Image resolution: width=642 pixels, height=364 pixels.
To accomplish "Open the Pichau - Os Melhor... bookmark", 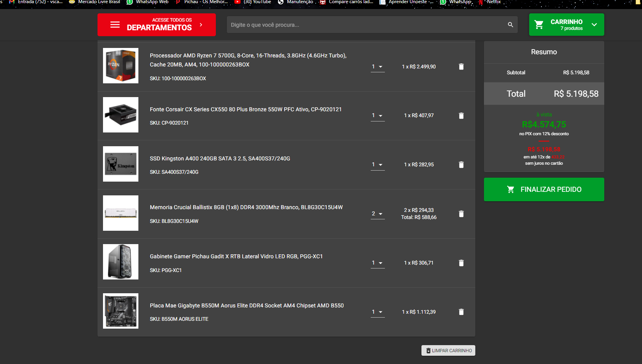I will click(x=201, y=2).
